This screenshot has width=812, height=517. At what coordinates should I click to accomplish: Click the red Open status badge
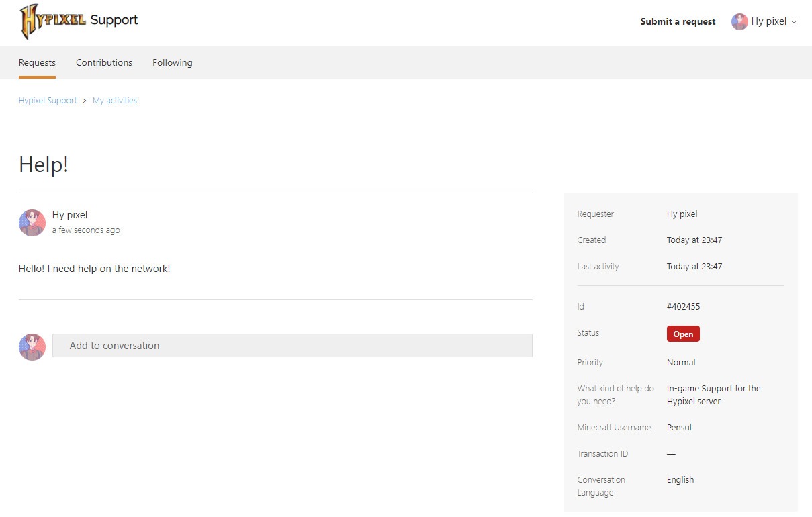click(x=683, y=334)
